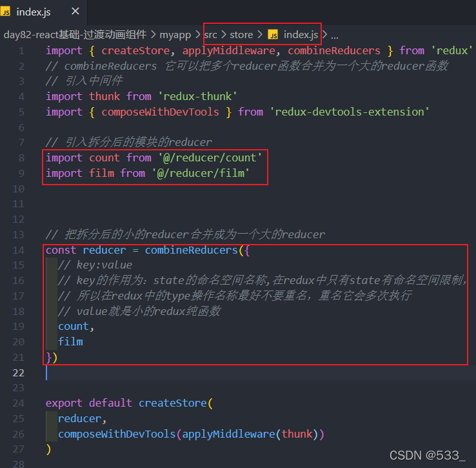Click 'thunk' identifier on line 4
The height and width of the screenshot is (468, 476).
104,96
